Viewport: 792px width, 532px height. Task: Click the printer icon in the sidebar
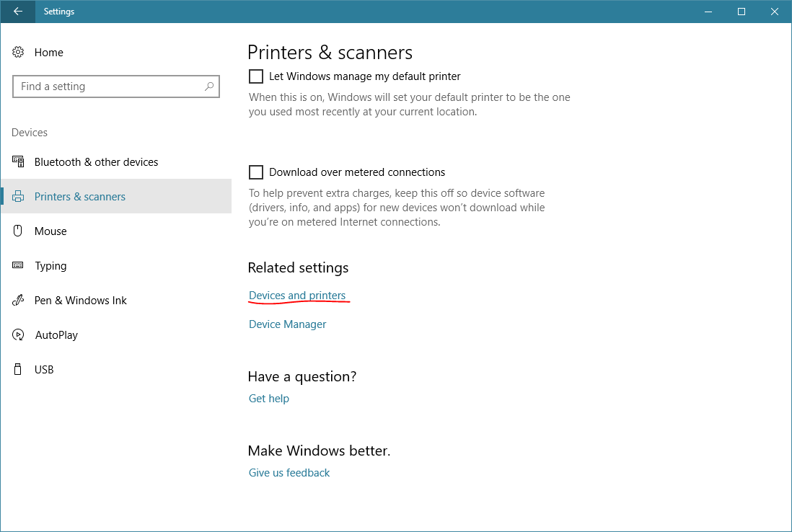18,196
